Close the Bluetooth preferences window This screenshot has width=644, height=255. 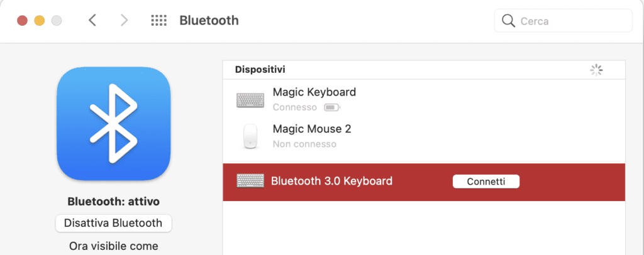tap(22, 21)
